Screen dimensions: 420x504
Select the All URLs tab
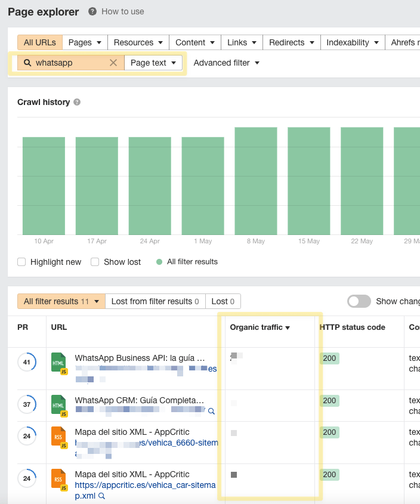click(x=39, y=42)
